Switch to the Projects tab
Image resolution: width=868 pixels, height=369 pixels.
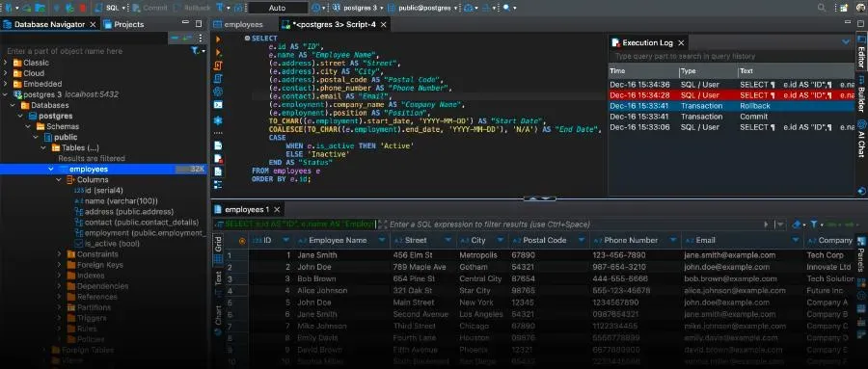pos(124,24)
